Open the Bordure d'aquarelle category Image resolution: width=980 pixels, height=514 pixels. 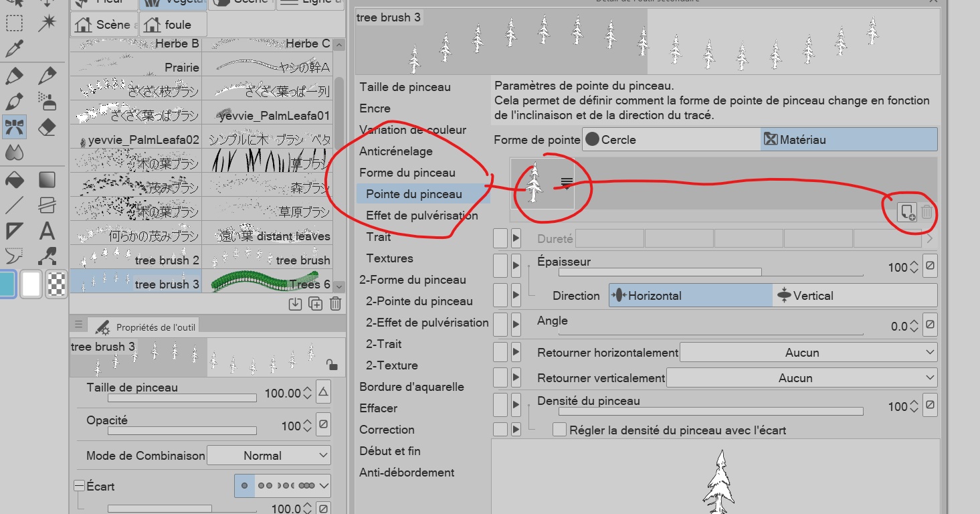point(411,387)
